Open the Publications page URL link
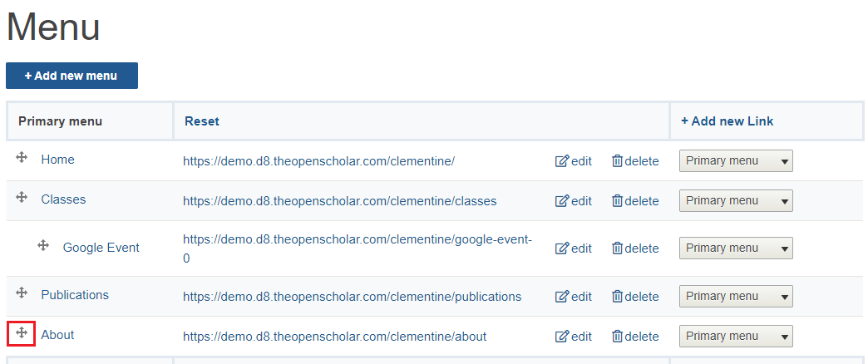The height and width of the screenshot is (364, 868). click(x=352, y=297)
